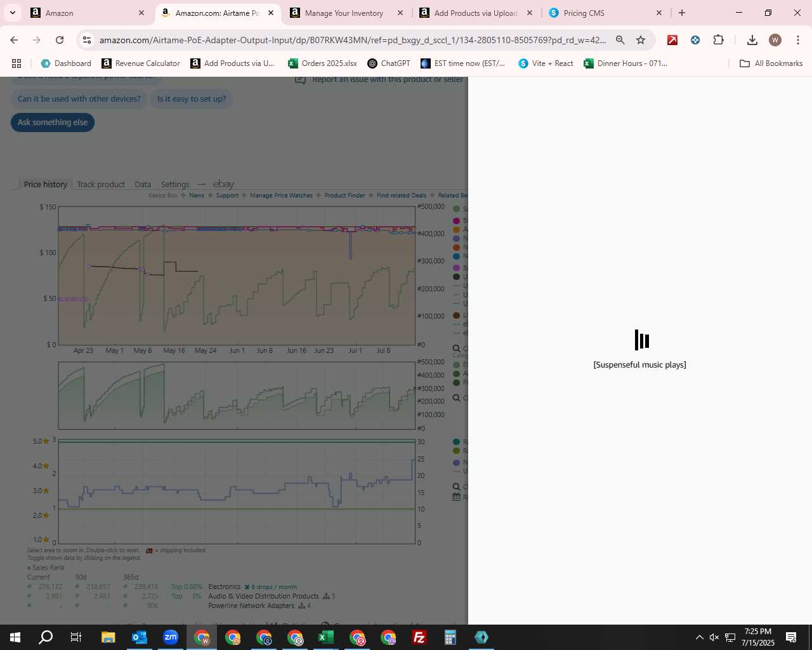The height and width of the screenshot is (650, 812).
Task: Click 'Is it easy to set up?' suggestion
Action: coord(192,99)
